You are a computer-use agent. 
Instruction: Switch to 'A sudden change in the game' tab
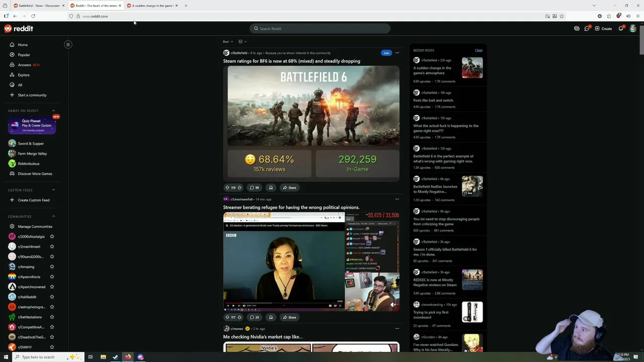pos(152,6)
